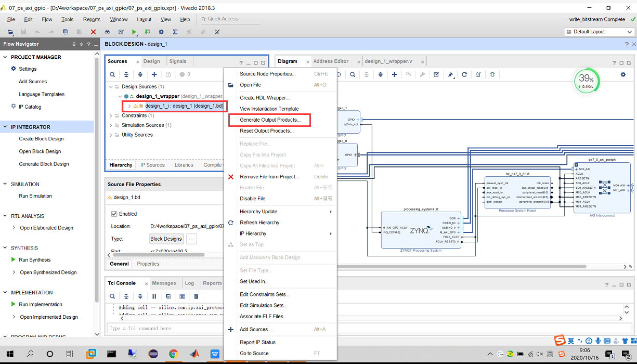Expand Open Synthesized Design item
Viewport: 637px width, 364px height.
(x=14, y=272)
